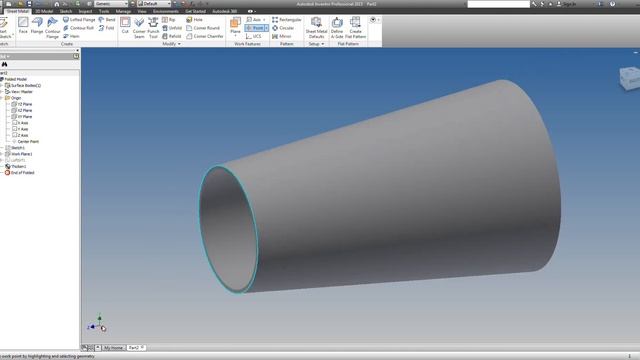The height and width of the screenshot is (360, 640).
Task: Choose the Fold tool
Action: tap(107, 28)
